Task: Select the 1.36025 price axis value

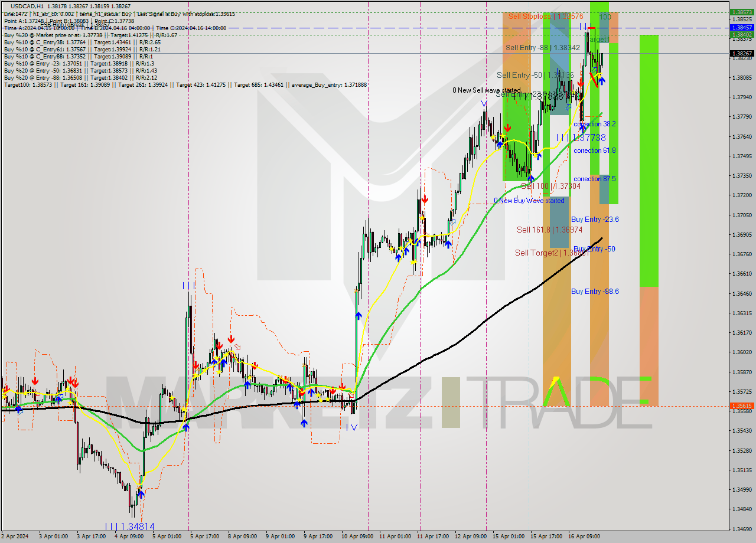Action: pyautogui.click(x=742, y=352)
